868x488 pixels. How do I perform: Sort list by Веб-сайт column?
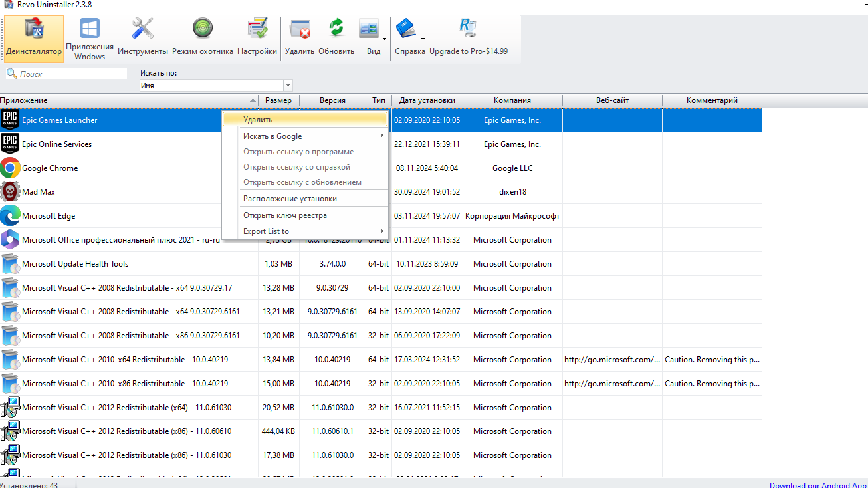point(612,100)
